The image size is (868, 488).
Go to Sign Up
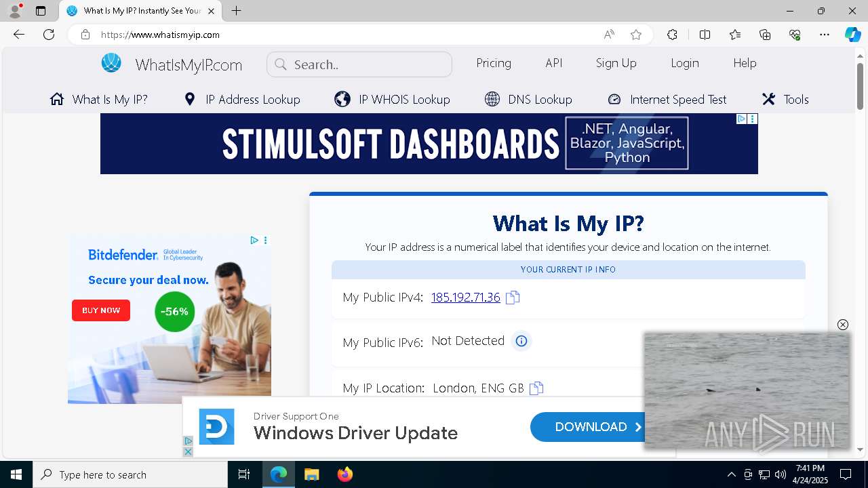616,63
